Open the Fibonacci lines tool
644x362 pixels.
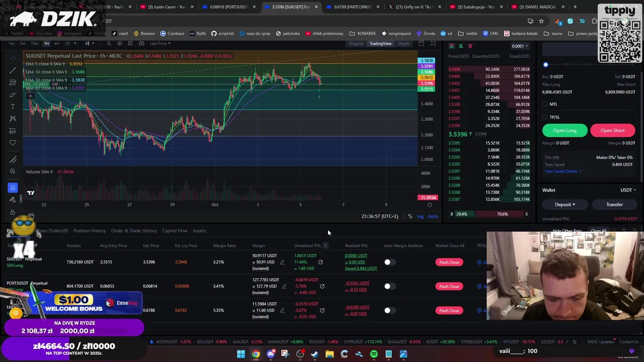13,82
